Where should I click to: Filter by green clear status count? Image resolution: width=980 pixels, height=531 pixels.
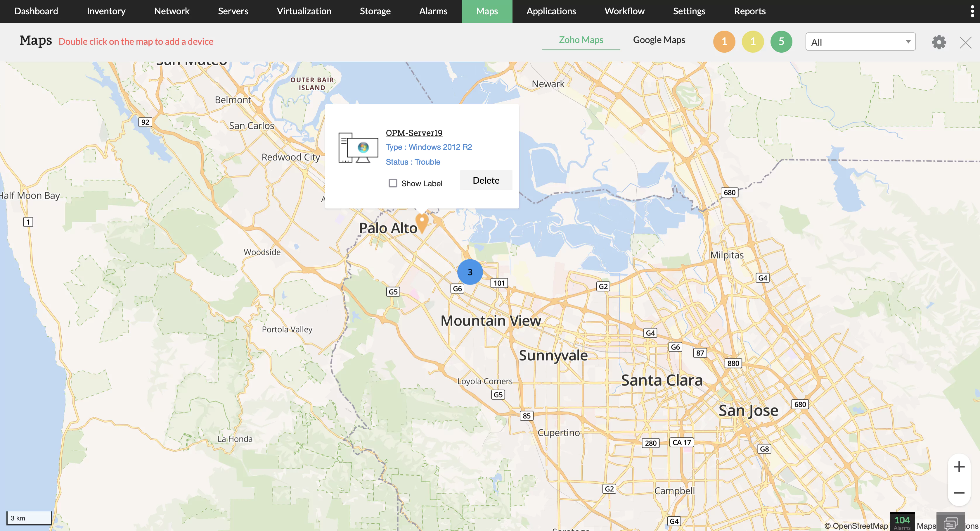[x=781, y=42]
